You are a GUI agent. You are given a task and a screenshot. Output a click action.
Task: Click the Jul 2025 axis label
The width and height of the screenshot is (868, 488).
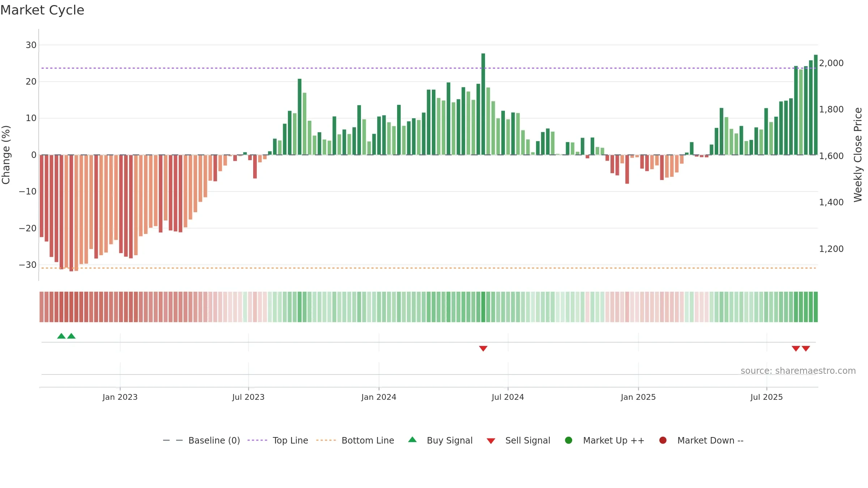[767, 397]
